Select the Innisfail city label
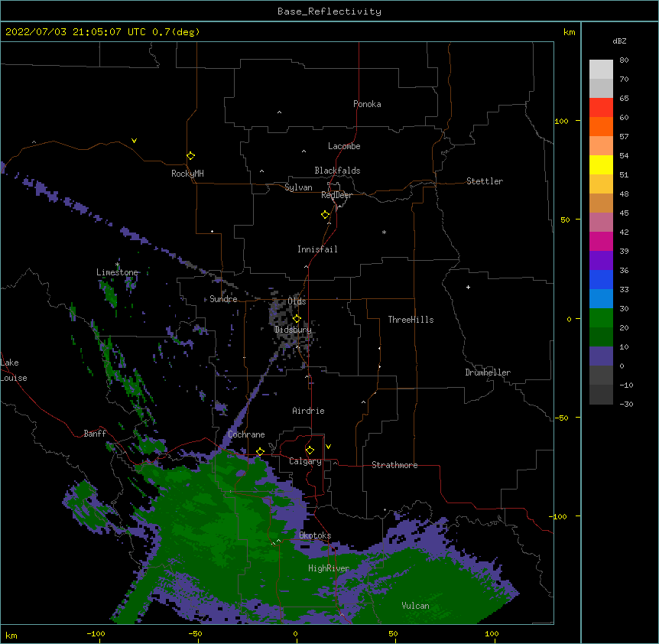The width and height of the screenshot is (659, 644). click(x=317, y=249)
